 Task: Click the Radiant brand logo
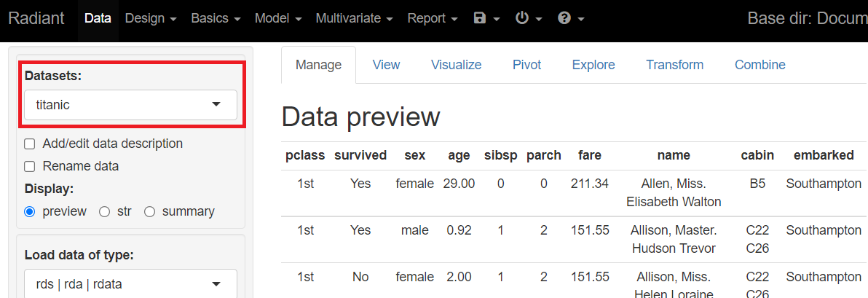coord(38,18)
